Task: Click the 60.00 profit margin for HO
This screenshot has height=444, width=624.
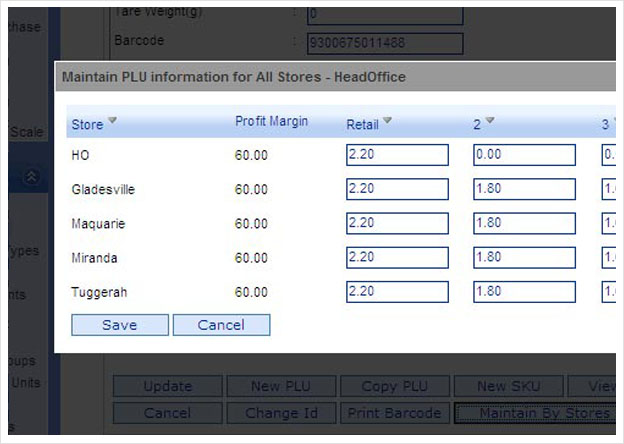Action: [x=251, y=155]
